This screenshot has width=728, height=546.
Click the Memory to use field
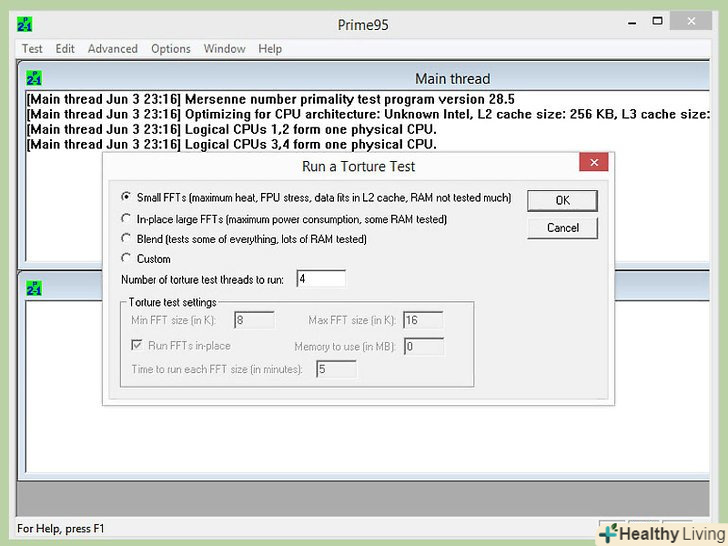(x=424, y=346)
